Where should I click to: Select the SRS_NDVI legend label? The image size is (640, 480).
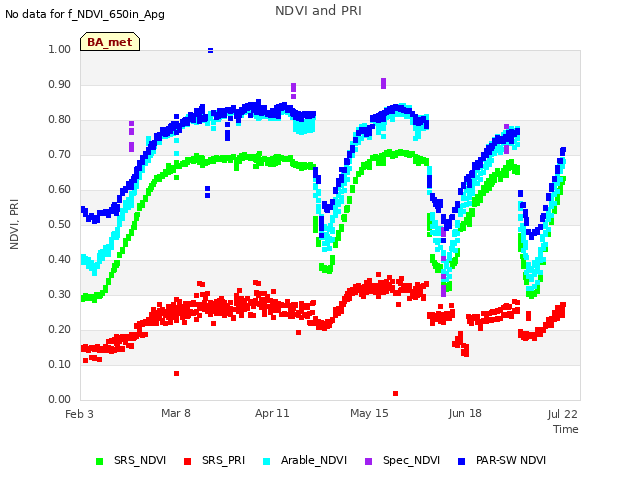tap(140, 460)
